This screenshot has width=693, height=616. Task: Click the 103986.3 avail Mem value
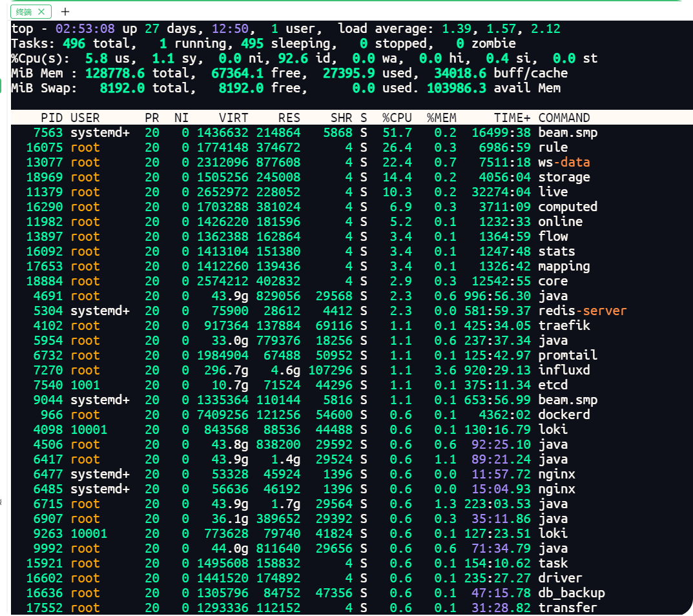click(457, 88)
